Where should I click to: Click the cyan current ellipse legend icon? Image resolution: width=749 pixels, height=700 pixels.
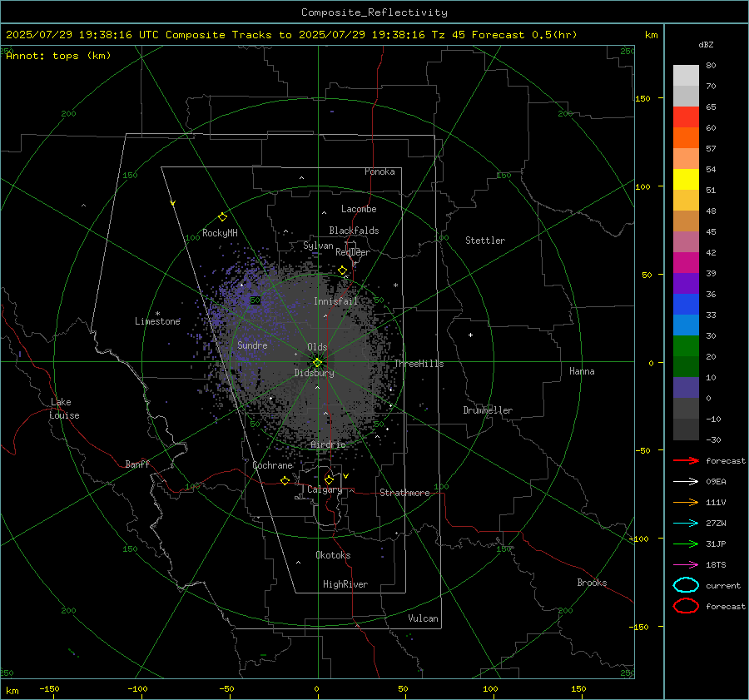(686, 585)
